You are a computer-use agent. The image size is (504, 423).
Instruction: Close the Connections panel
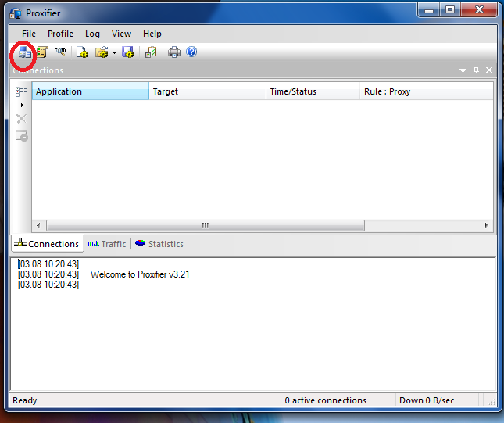click(x=489, y=70)
